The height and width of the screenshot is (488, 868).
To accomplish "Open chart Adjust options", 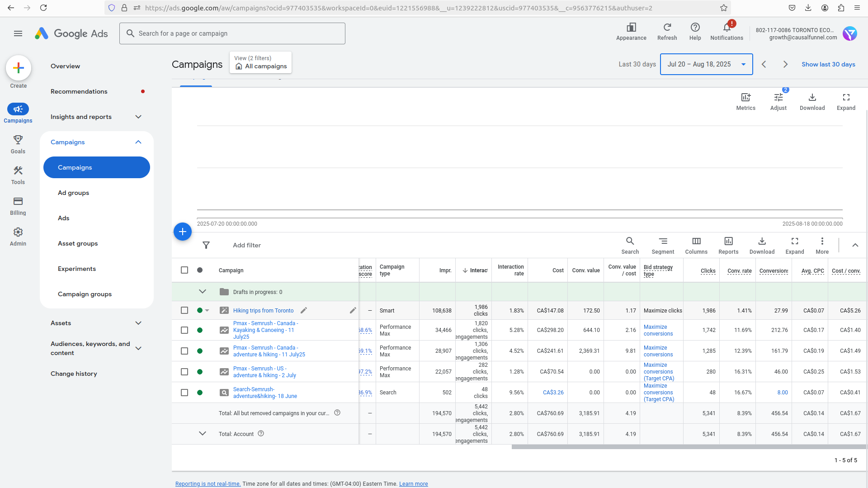I will pos(778,101).
